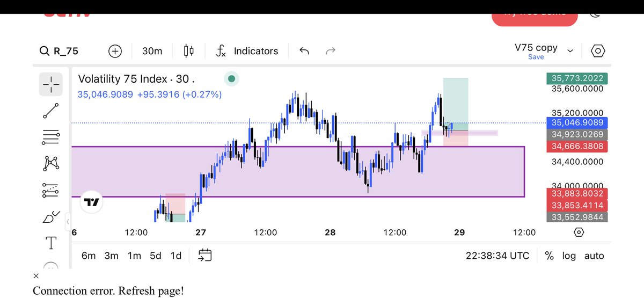Click the 33,883.8032 red price label
Screen dimensions: 644x298
tap(577, 193)
